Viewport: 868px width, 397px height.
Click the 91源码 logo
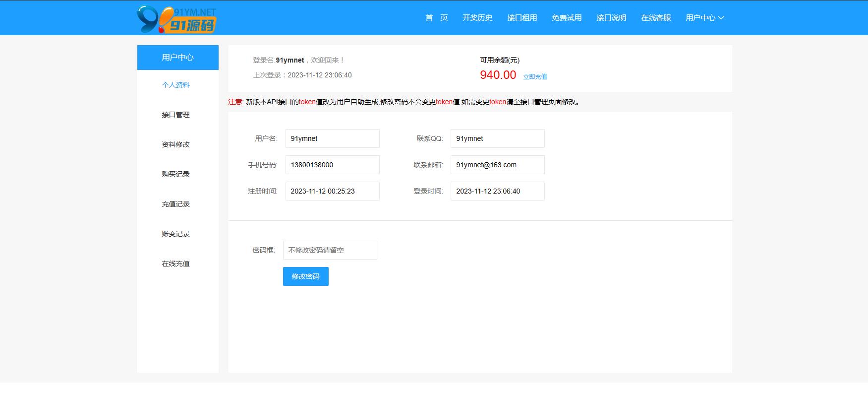(x=177, y=19)
